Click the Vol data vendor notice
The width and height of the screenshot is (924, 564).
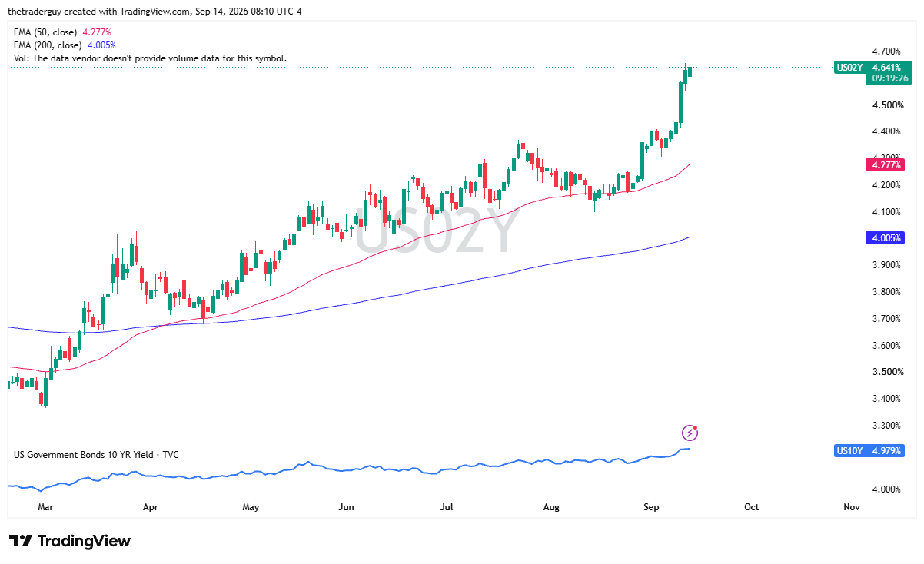pos(151,58)
